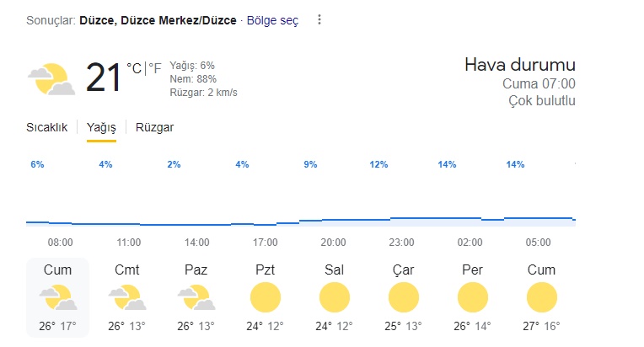Select Monday (Pzt) sunny icon
Viewport: 644px width, 347px height.
(266, 297)
